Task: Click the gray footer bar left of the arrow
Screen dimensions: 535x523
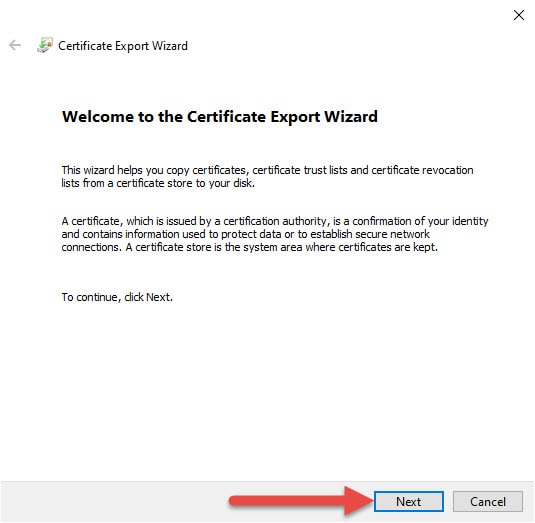Action: pos(114,502)
